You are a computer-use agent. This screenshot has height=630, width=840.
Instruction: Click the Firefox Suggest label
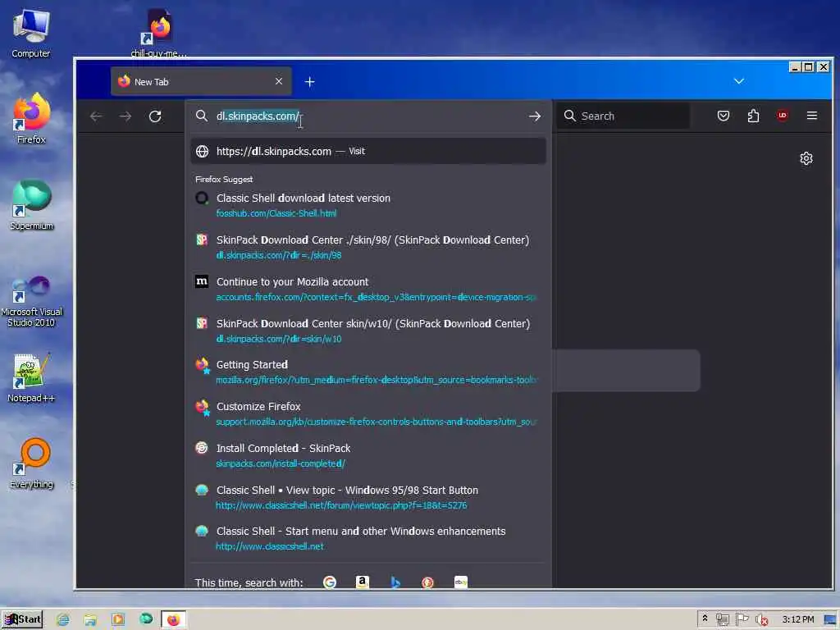(x=224, y=180)
